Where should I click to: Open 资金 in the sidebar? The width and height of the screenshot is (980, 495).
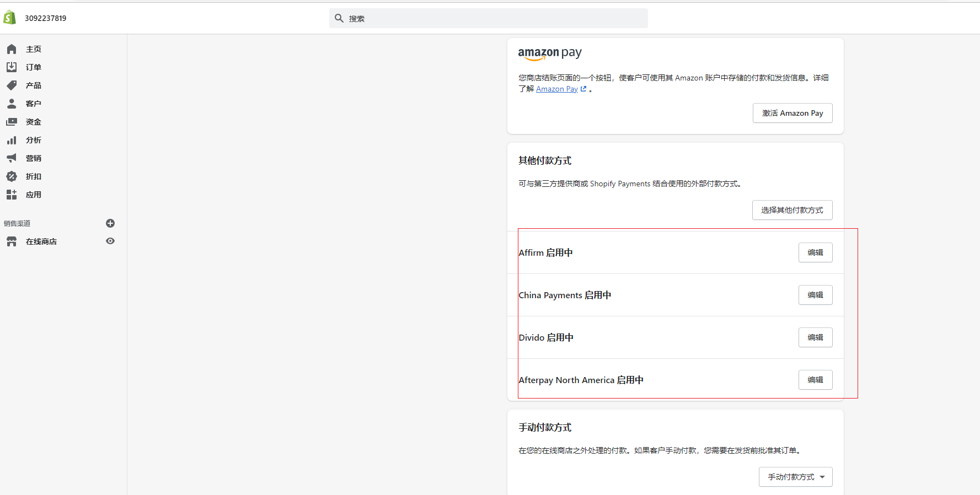(x=34, y=122)
